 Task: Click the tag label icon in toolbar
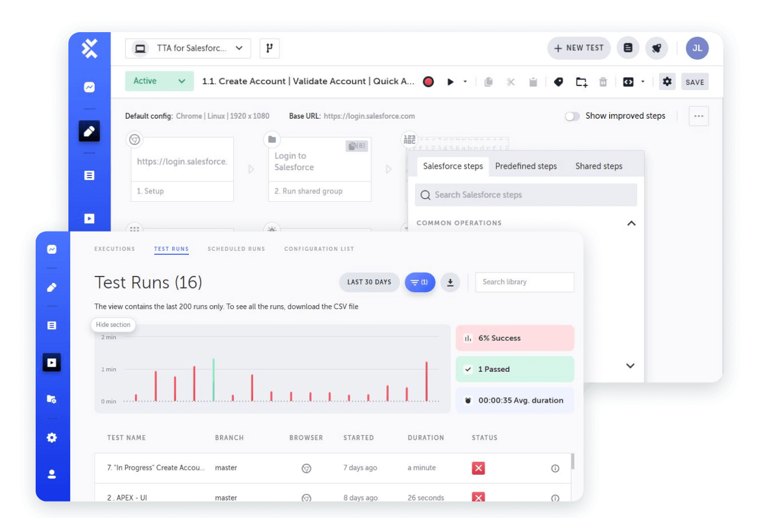tap(558, 82)
